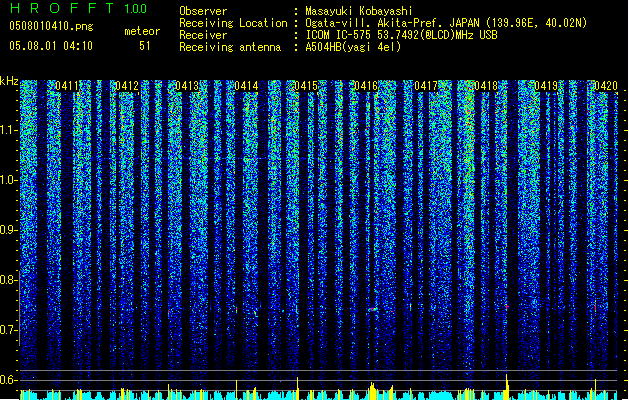Click the kHz axis unit label
Viewport: 629px width, 400px height.
click(x=9, y=81)
